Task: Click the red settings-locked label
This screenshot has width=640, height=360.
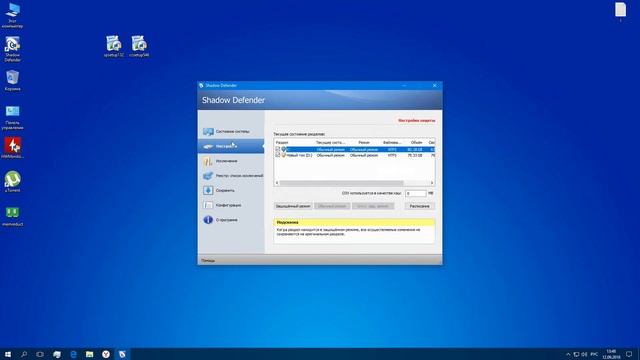Action: 416,120
